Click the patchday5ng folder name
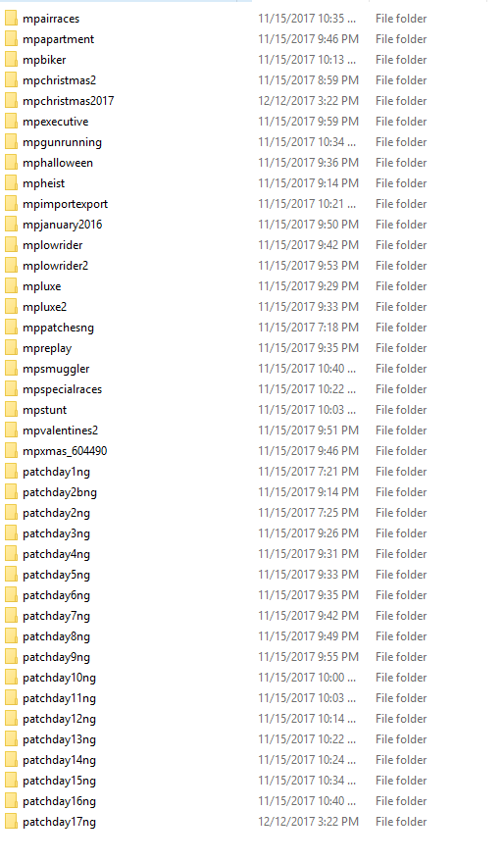This screenshot has height=861, width=504. (56, 575)
